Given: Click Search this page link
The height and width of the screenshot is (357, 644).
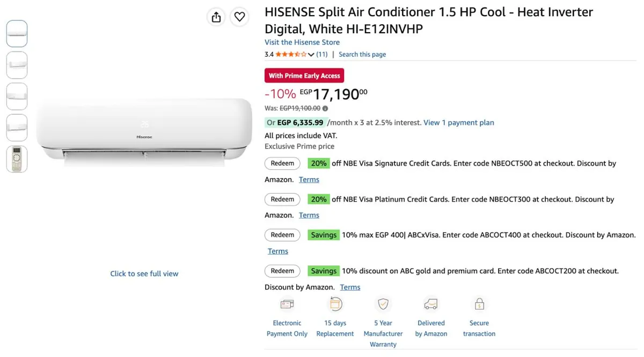Looking at the screenshot, I should [x=362, y=55].
